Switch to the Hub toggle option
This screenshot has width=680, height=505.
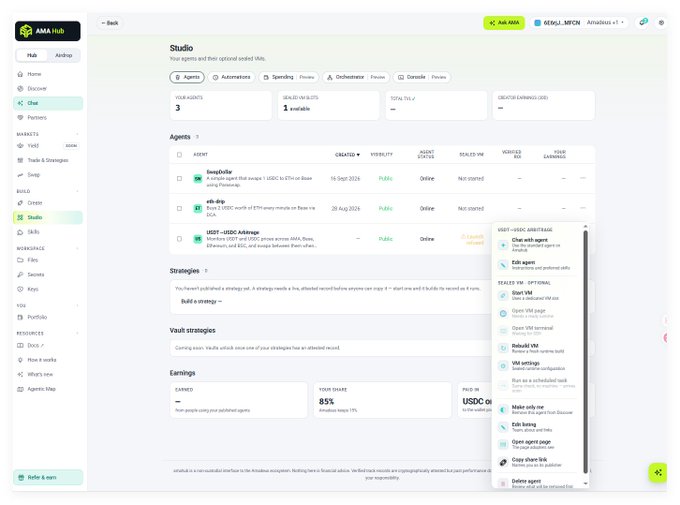pos(32,55)
